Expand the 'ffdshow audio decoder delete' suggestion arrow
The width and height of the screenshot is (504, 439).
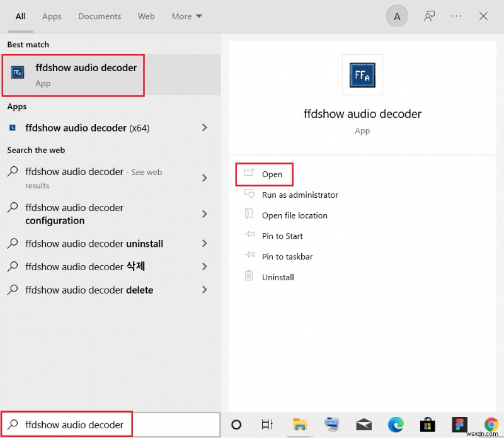pos(204,290)
